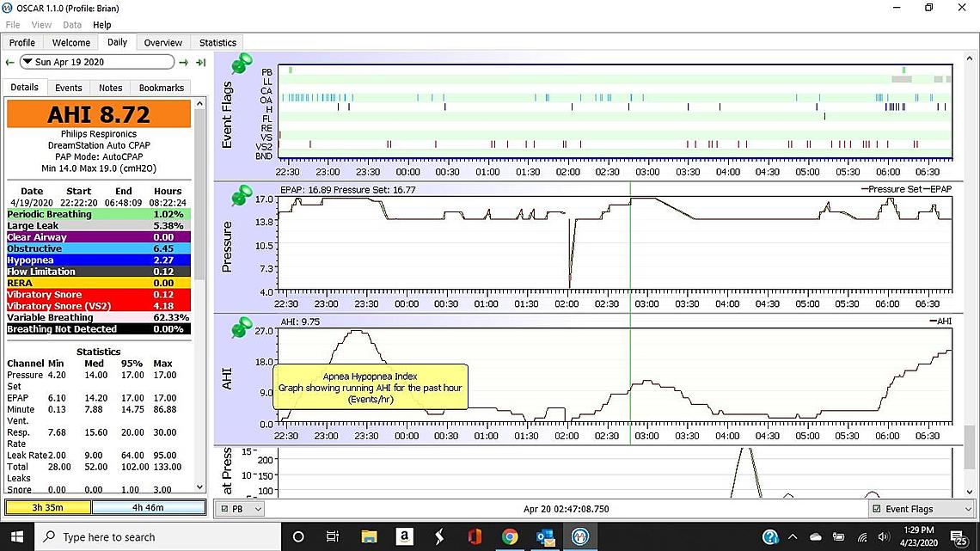Click the AHI graph pin icon

click(x=242, y=328)
